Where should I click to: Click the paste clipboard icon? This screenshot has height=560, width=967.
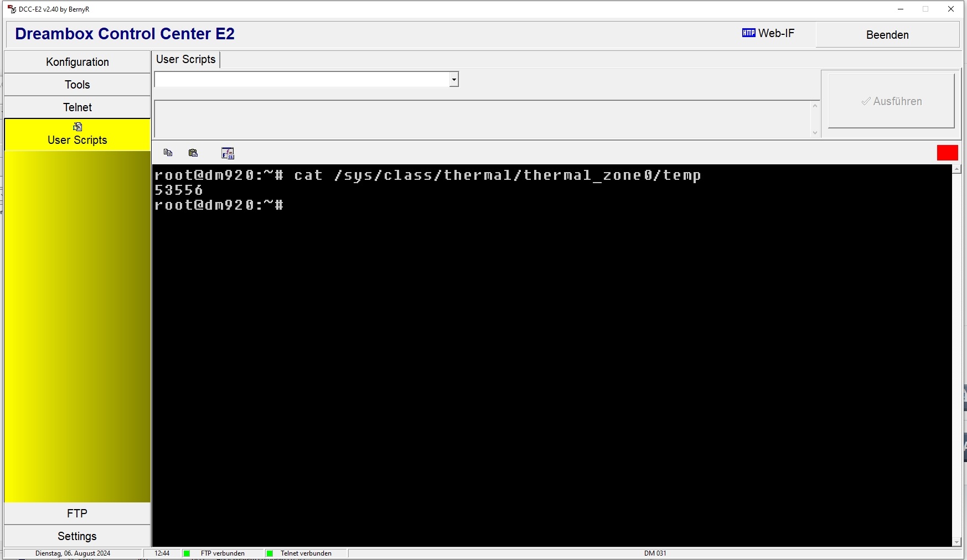pyautogui.click(x=193, y=153)
